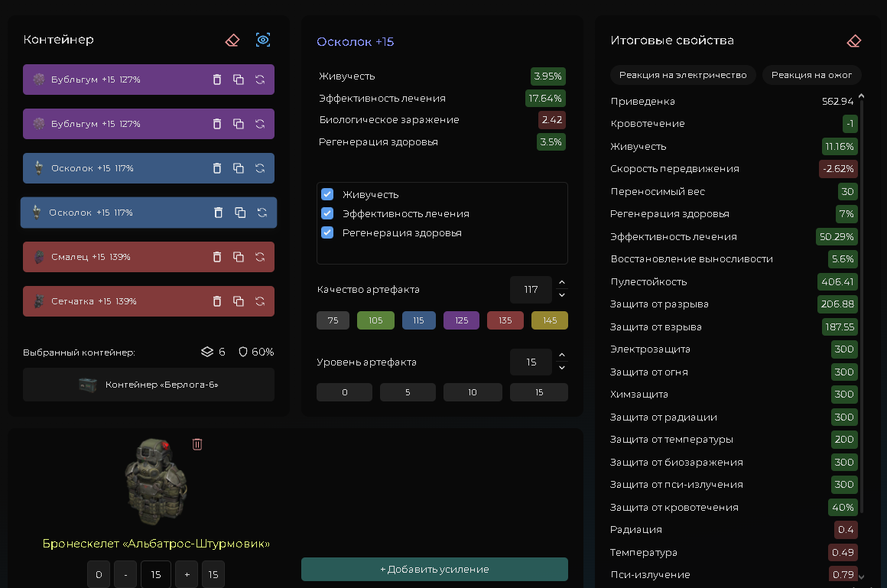This screenshot has height=588, width=887.
Task: Click the eraser icon in Контейнер panel
Action: pos(232,40)
